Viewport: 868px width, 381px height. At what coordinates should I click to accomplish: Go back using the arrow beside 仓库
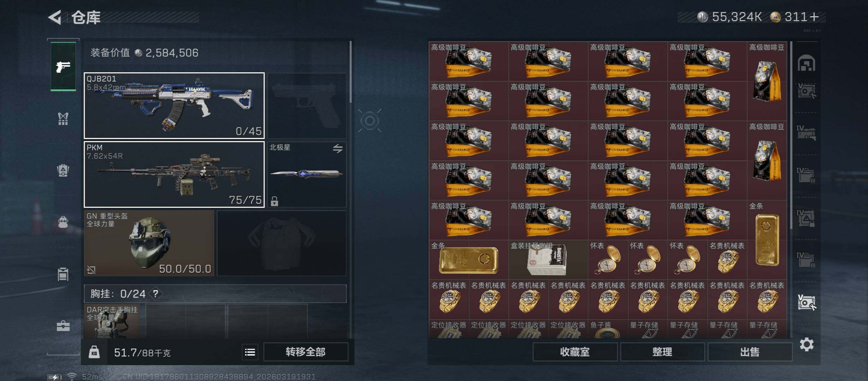point(55,17)
